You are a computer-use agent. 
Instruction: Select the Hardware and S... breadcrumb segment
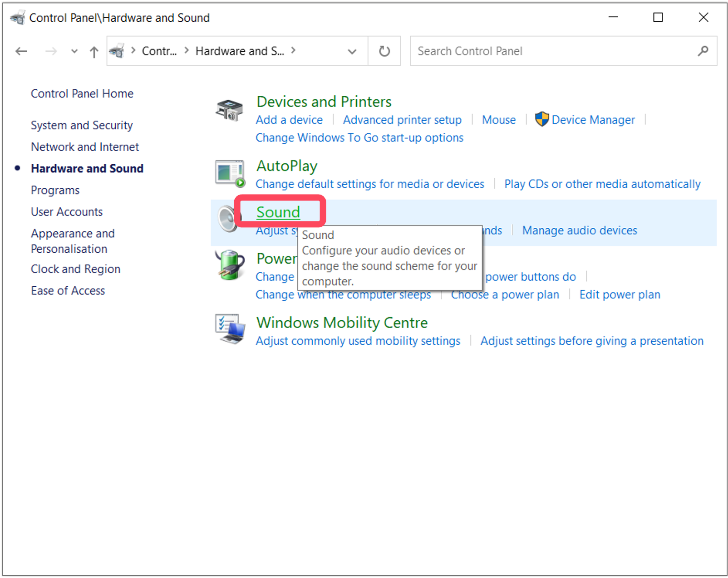240,51
